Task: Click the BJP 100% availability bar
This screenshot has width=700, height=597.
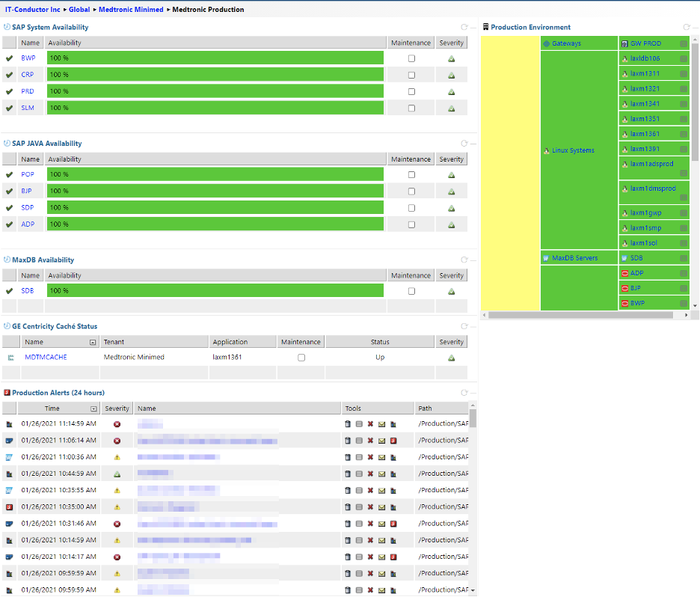Action: (x=215, y=191)
